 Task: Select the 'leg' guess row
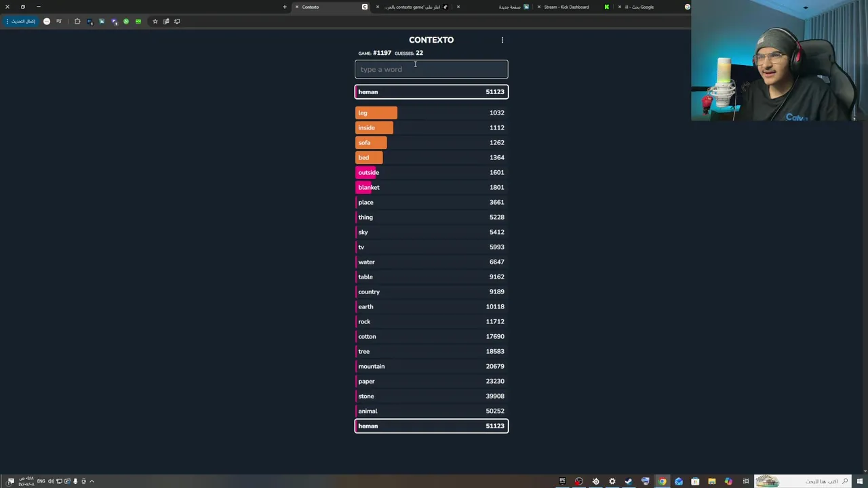click(431, 113)
